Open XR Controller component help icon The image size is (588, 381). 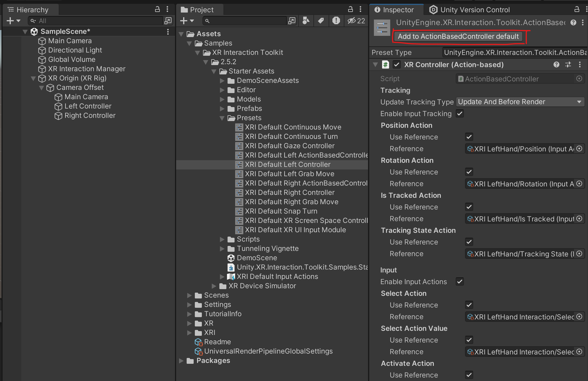click(556, 65)
